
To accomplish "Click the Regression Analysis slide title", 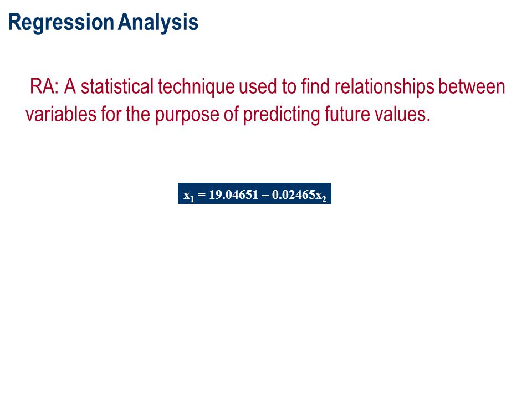I will point(103,22).
